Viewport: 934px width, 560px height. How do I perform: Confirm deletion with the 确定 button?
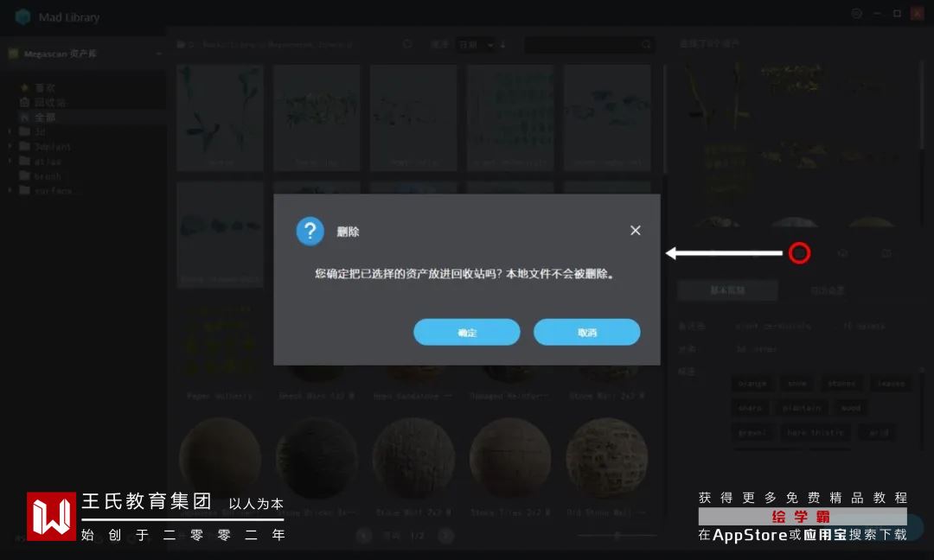(x=466, y=332)
